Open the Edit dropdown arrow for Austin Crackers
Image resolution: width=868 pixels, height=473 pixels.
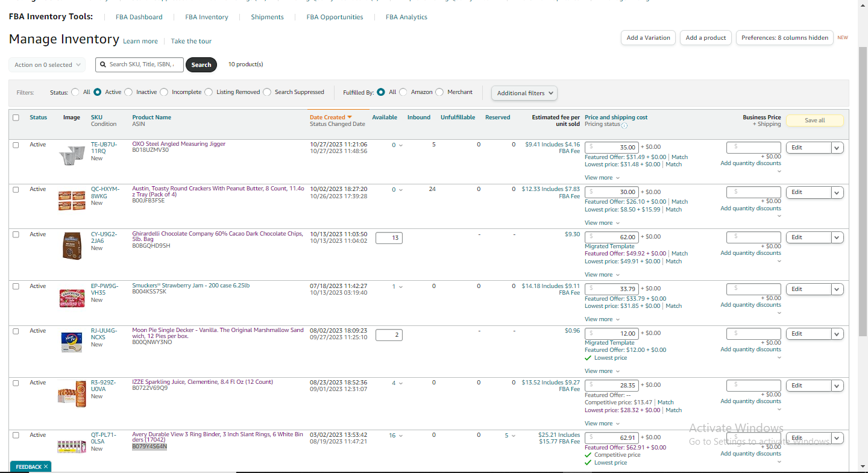pos(837,192)
